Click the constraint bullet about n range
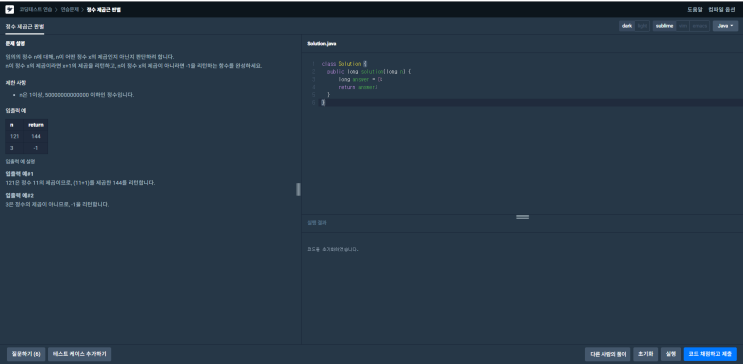This screenshot has height=364, width=743. click(77, 95)
